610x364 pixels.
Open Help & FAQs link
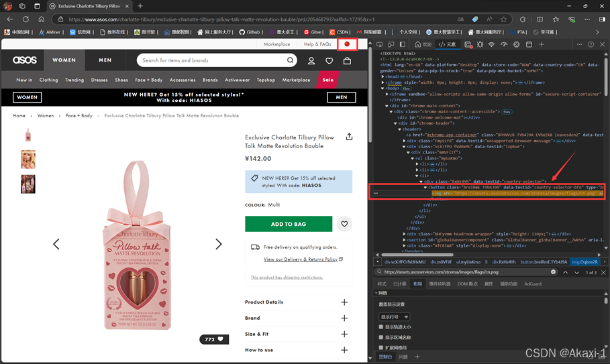(x=317, y=44)
